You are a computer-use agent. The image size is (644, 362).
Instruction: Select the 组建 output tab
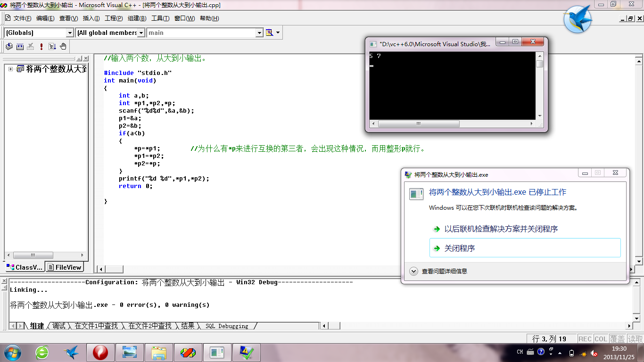(x=37, y=326)
